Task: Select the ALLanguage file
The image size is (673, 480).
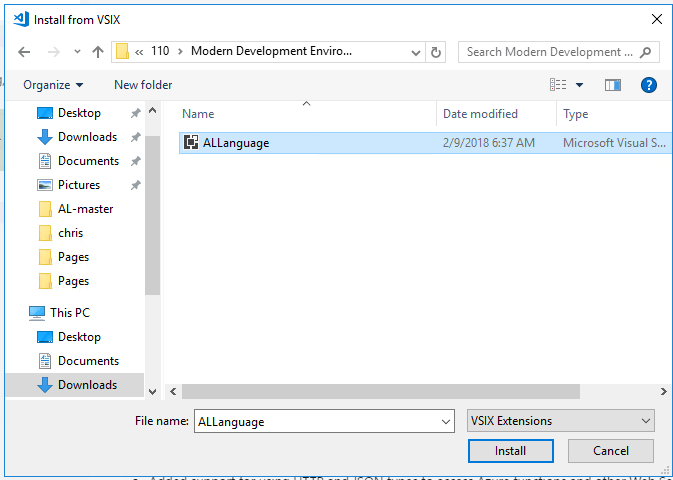Action: click(x=425, y=143)
